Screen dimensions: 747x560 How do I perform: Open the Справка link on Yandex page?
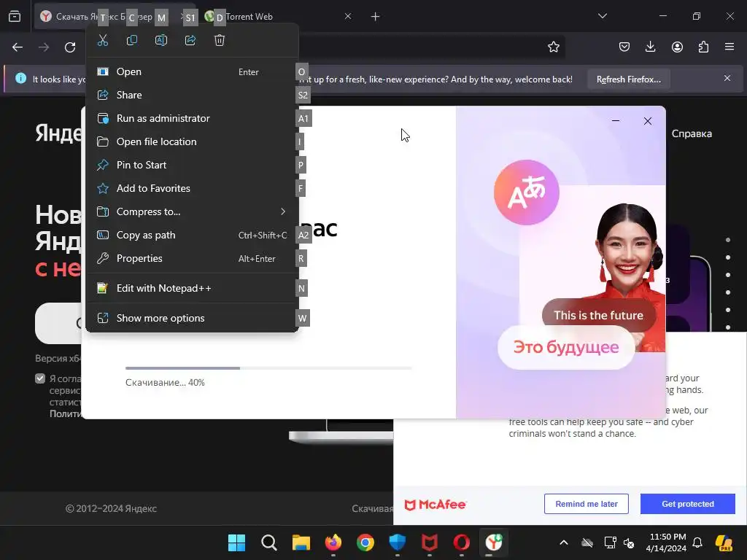pos(692,134)
